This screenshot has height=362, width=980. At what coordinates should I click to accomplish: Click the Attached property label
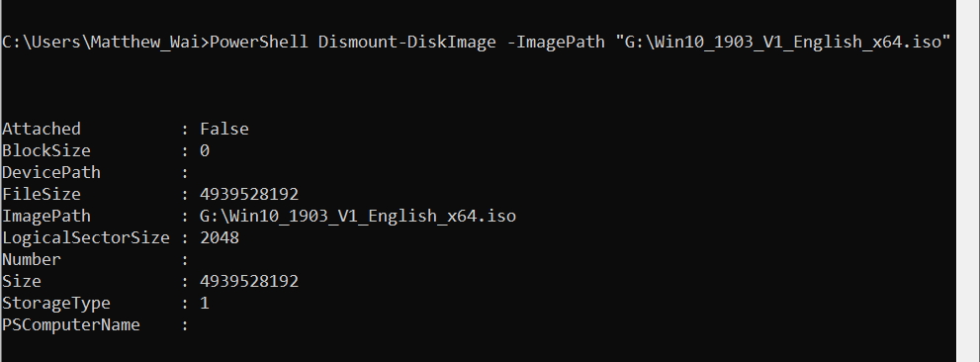42,129
